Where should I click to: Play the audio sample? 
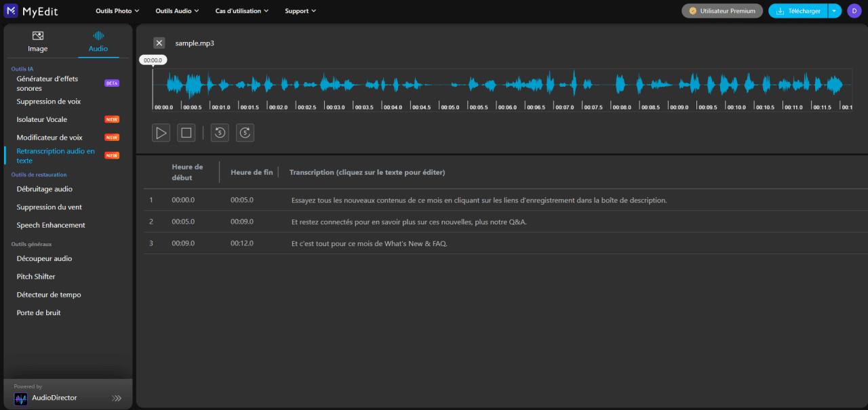tap(161, 133)
